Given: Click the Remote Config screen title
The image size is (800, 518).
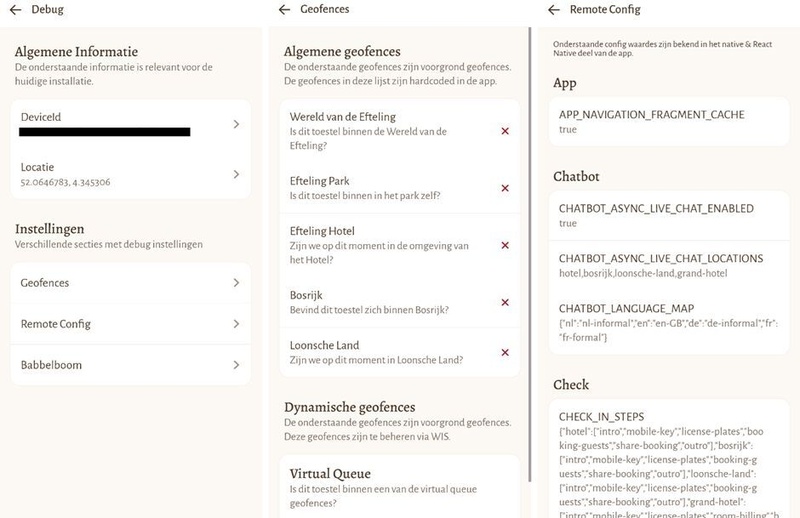Looking at the screenshot, I should tap(605, 9).
